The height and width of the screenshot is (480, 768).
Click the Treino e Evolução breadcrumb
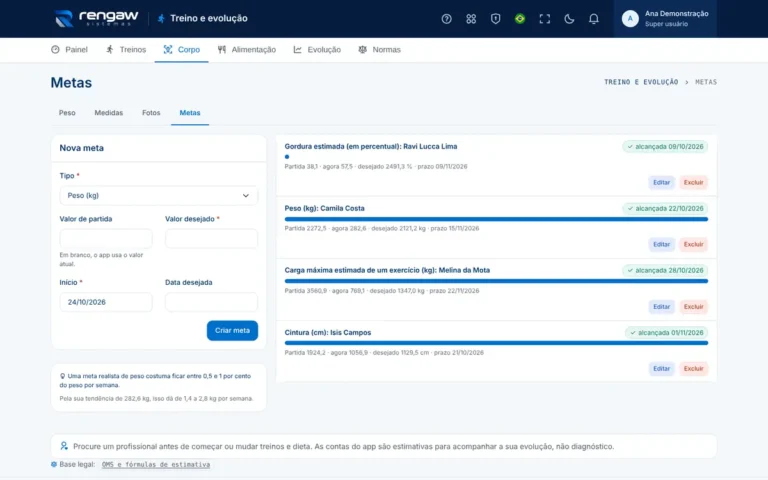tap(641, 82)
